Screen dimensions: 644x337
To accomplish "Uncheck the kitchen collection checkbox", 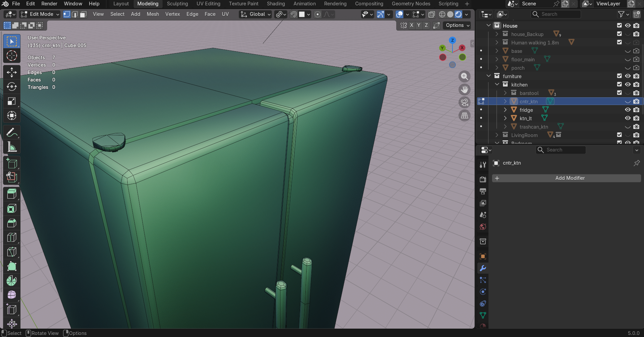I will click(619, 85).
